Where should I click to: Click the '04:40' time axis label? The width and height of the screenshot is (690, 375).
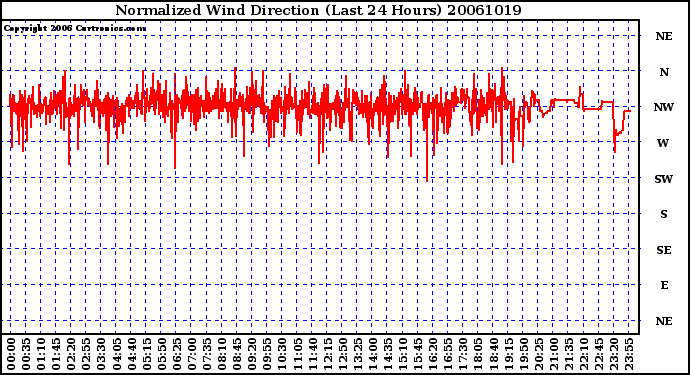coord(132,354)
